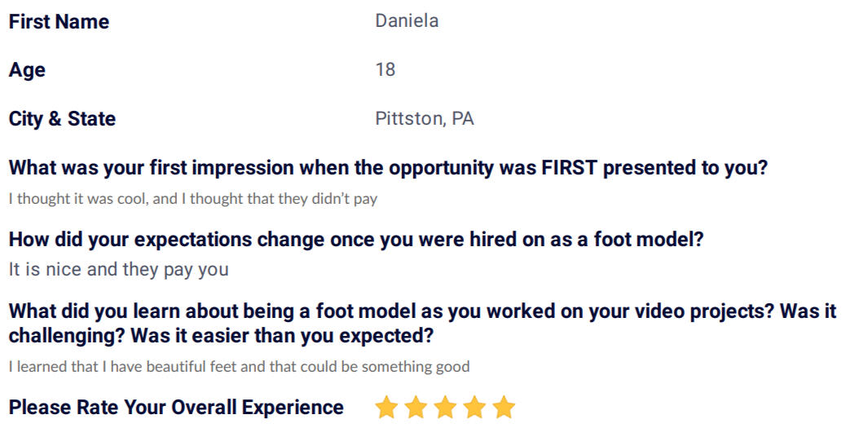
Task: Click the Age label
Action: (x=27, y=71)
